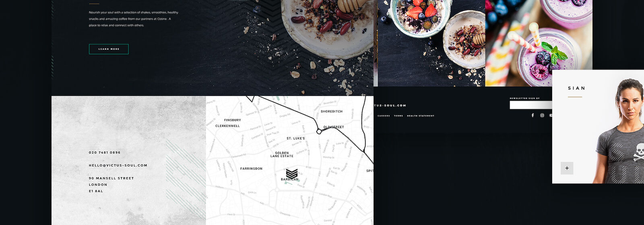Click the chevron logo marker on map

[291, 174]
